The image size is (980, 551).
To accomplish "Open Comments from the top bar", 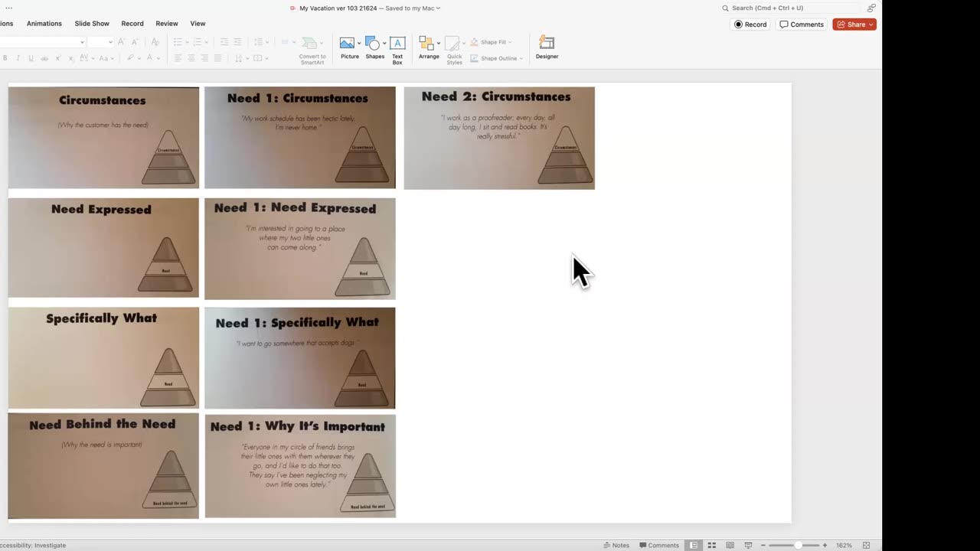I will 802,24.
